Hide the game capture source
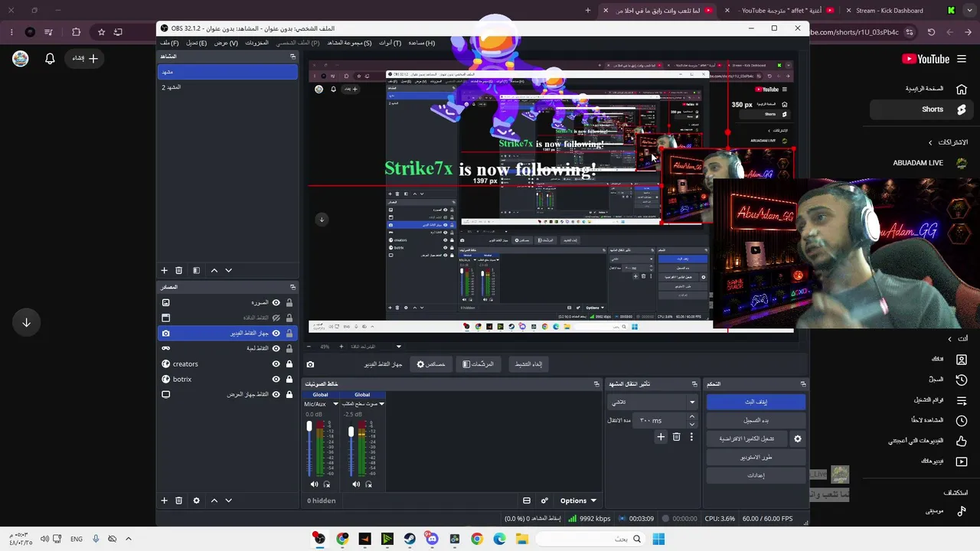 276,348
